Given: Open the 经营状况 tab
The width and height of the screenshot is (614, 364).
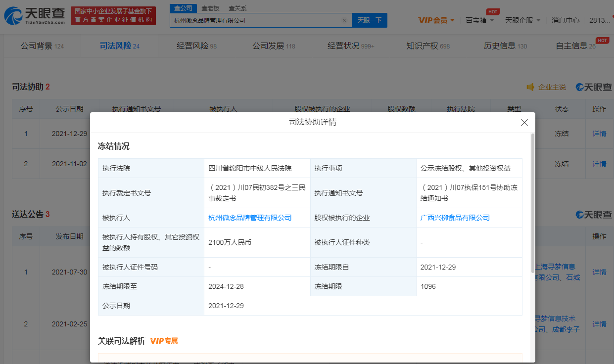Looking at the screenshot, I should tap(351, 46).
